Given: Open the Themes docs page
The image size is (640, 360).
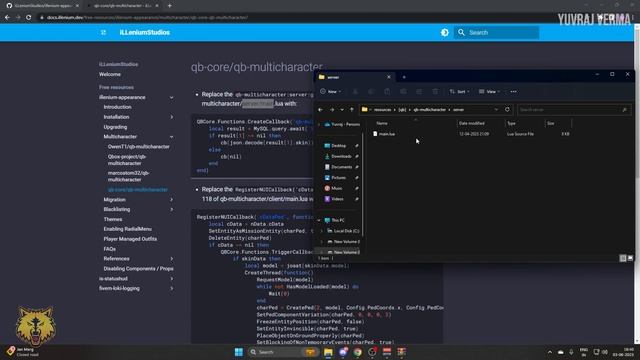Looking at the screenshot, I should [x=113, y=219].
